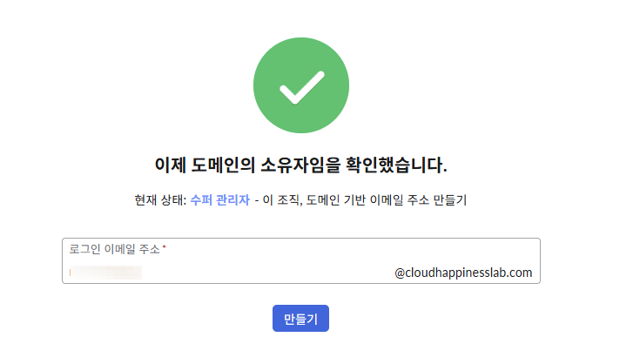Click the word 확인했습니다 in the heading

[396, 165]
